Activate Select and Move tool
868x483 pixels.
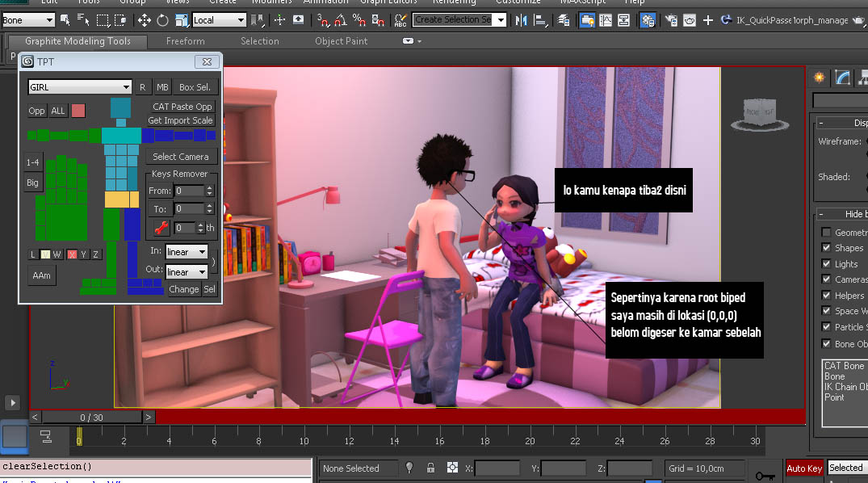pos(144,20)
